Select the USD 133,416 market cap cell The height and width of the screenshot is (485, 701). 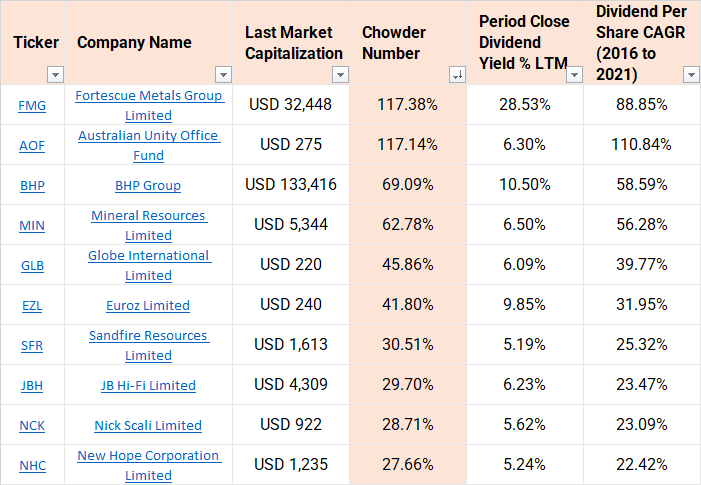click(x=290, y=185)
